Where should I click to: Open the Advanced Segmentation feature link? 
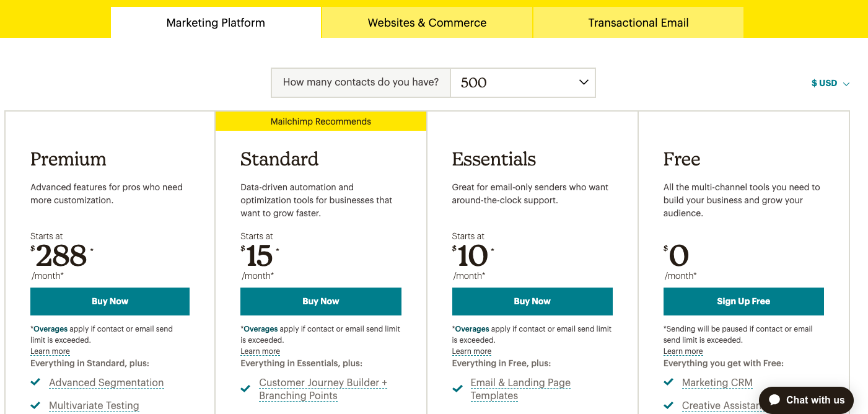coord(107,382)
